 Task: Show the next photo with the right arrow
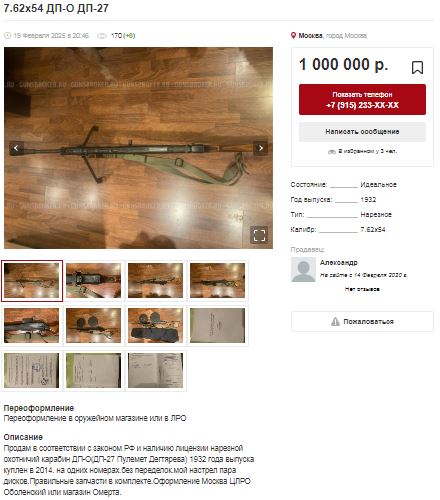pos(261,148)
